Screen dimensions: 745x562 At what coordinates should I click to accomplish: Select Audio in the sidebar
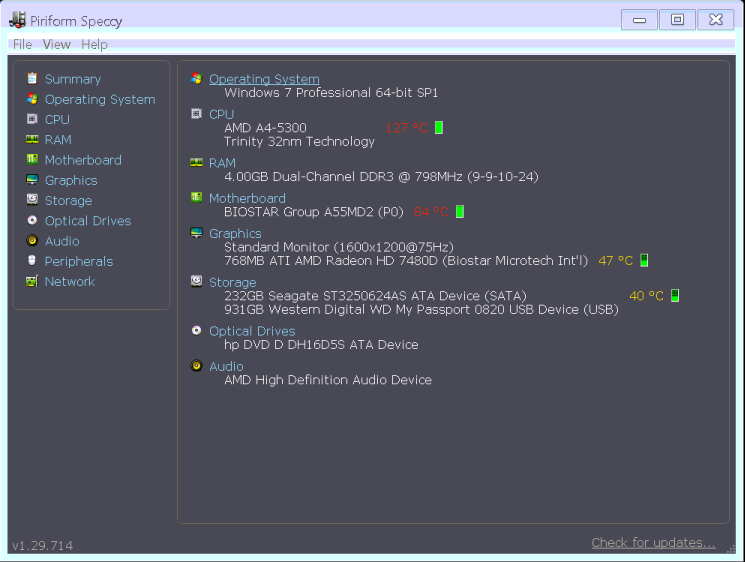[x=62, y=241]
